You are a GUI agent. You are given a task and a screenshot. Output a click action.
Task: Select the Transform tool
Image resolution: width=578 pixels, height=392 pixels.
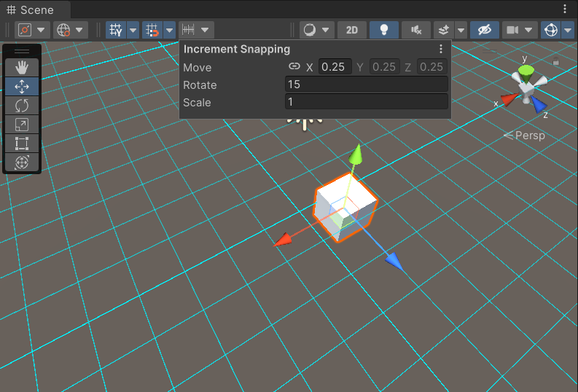click(22, 162)
